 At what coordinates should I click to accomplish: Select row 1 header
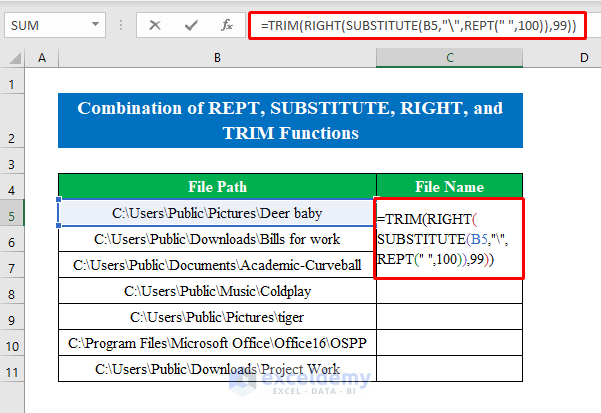pos(12,80)
